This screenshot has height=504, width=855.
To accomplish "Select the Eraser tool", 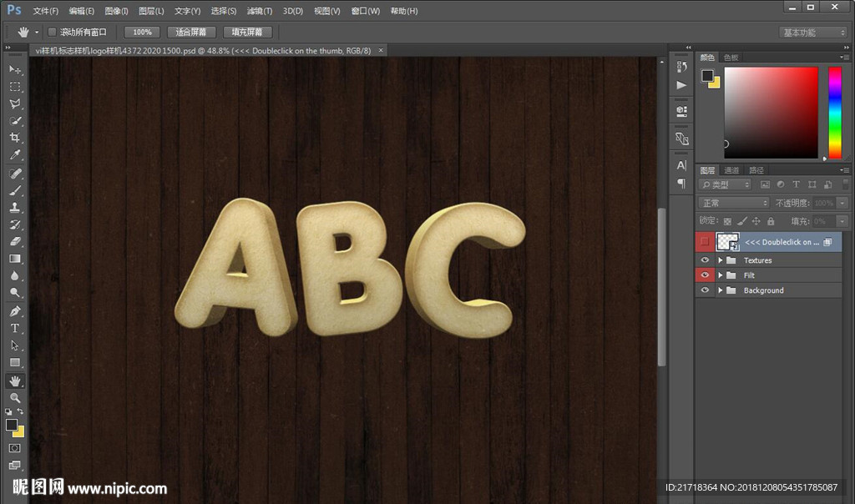I will click(15, 241).
